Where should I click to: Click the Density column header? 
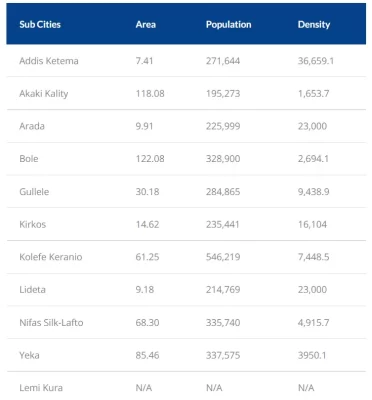pos(314,24)
